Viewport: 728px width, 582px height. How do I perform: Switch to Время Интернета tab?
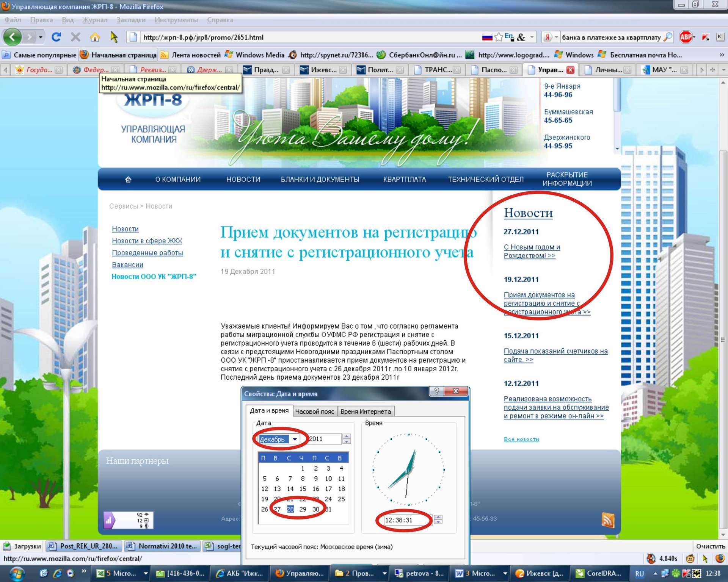366,411
